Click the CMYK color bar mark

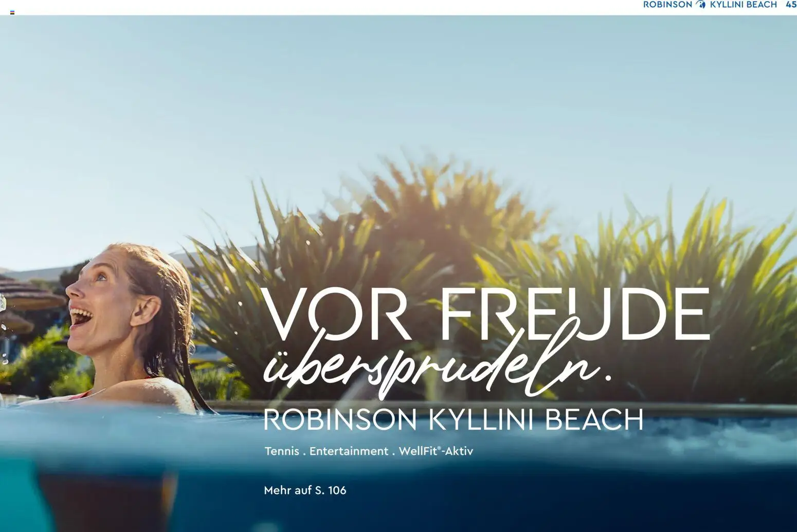pos(12,12)
